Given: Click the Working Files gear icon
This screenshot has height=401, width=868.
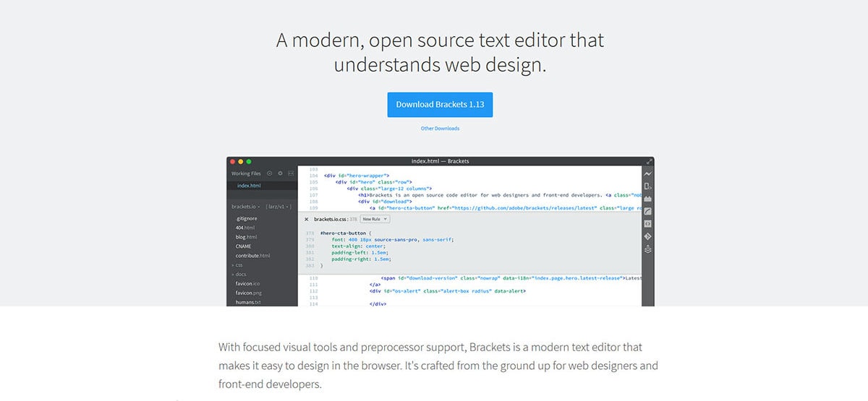Looking at the screenshot, I should click(x=281, y=173).
